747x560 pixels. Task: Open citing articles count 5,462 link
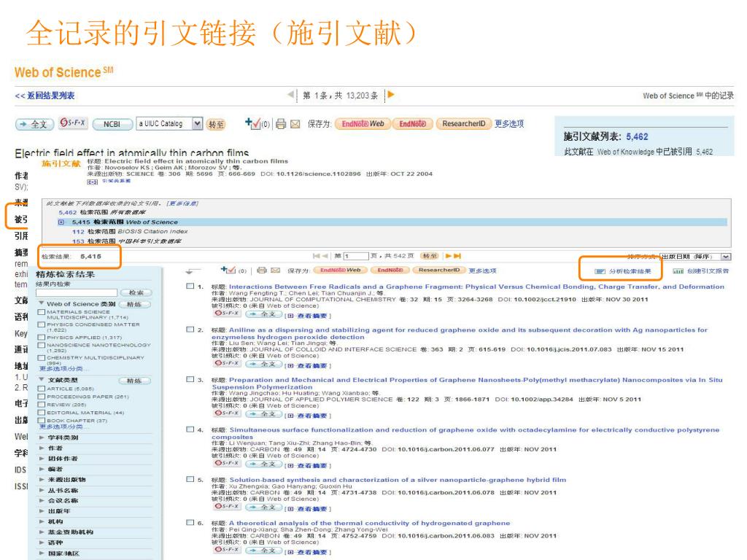[637, 136]
